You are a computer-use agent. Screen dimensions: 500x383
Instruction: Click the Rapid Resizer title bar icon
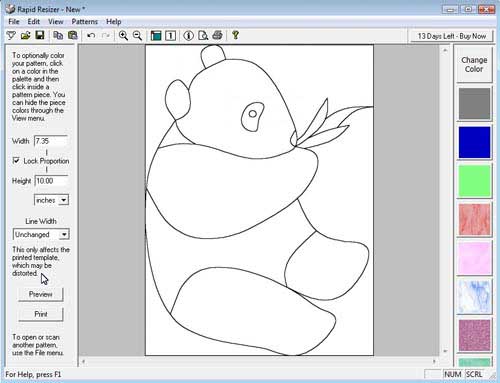(x=10, y=9)
